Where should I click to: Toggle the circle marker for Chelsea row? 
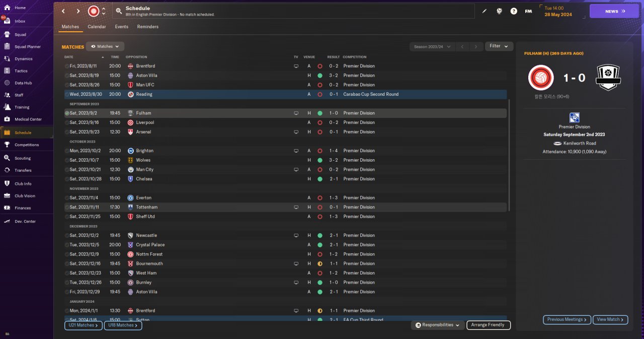[x=67, y=179]
